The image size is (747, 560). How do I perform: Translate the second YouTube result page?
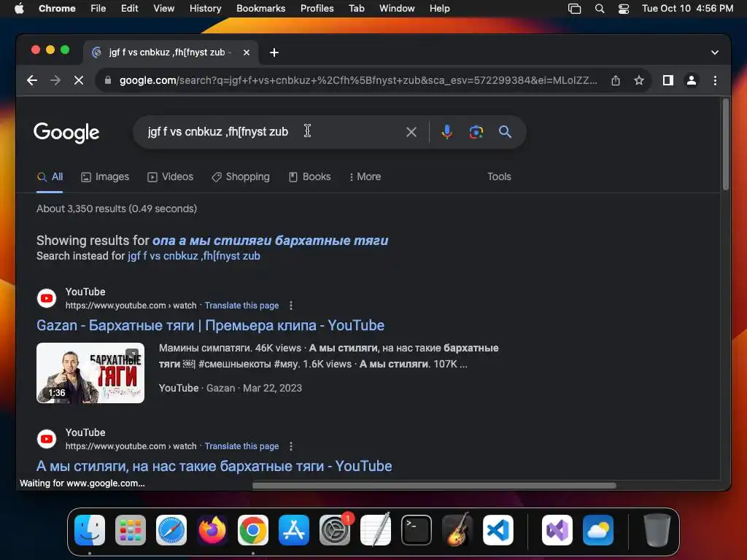241,446
